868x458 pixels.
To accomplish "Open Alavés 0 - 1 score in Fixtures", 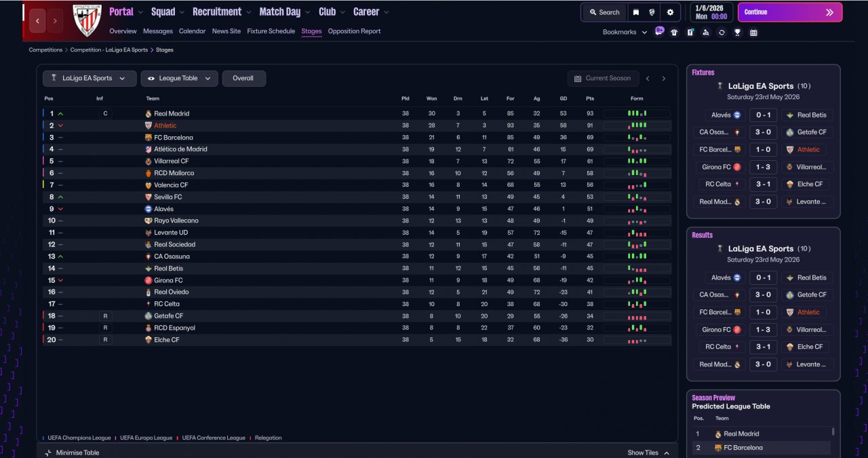I will 763,115.
